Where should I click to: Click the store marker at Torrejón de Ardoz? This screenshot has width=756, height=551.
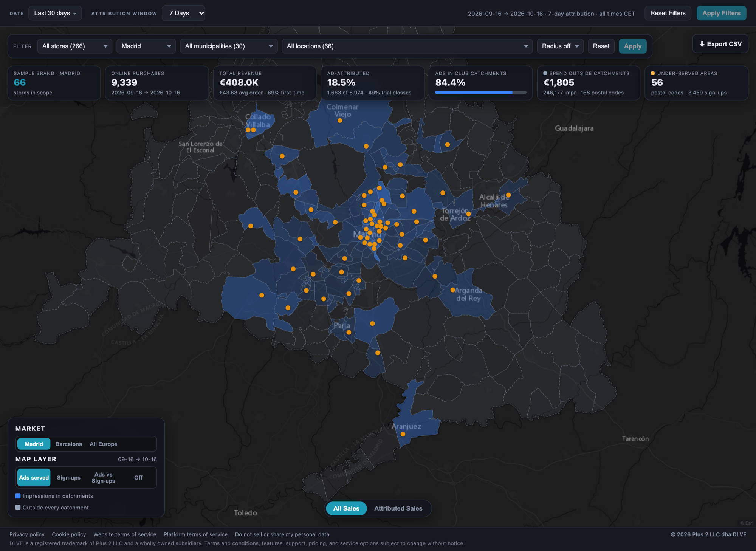tap(468, 214)
